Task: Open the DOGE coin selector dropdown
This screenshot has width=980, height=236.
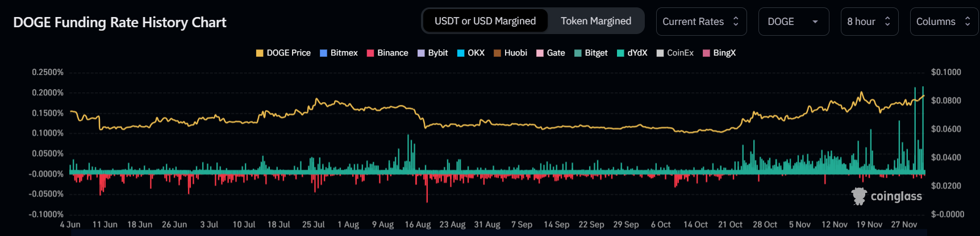Action: [x=794, y=22]
